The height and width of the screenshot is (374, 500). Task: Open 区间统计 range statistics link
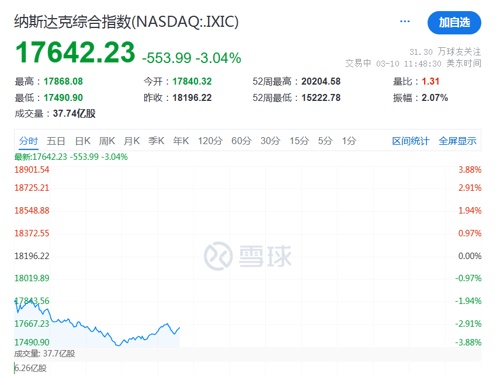click(411, 141)
